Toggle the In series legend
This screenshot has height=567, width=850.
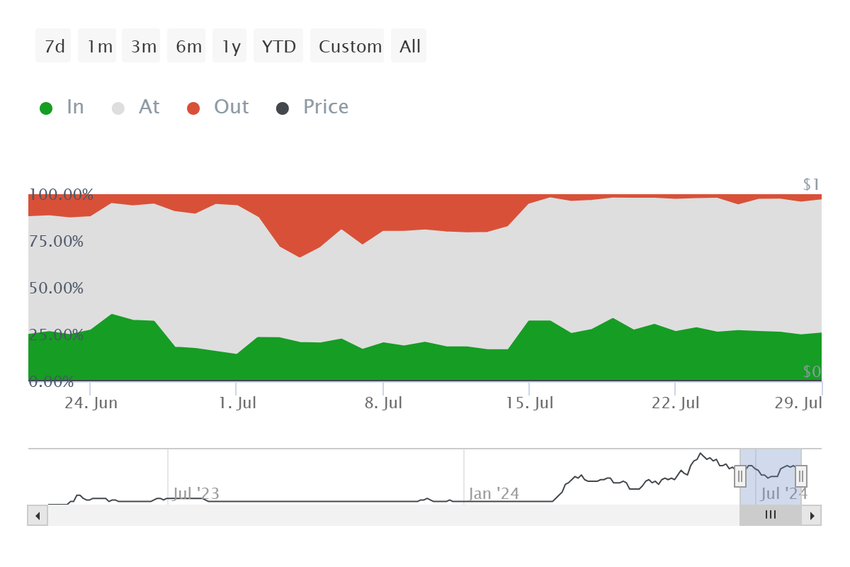(62, 107)
